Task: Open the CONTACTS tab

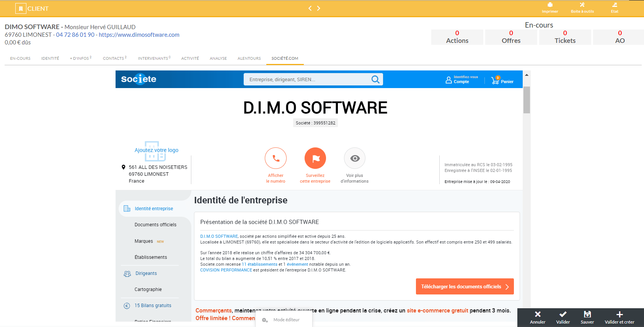Action: [x=114, y=59]
